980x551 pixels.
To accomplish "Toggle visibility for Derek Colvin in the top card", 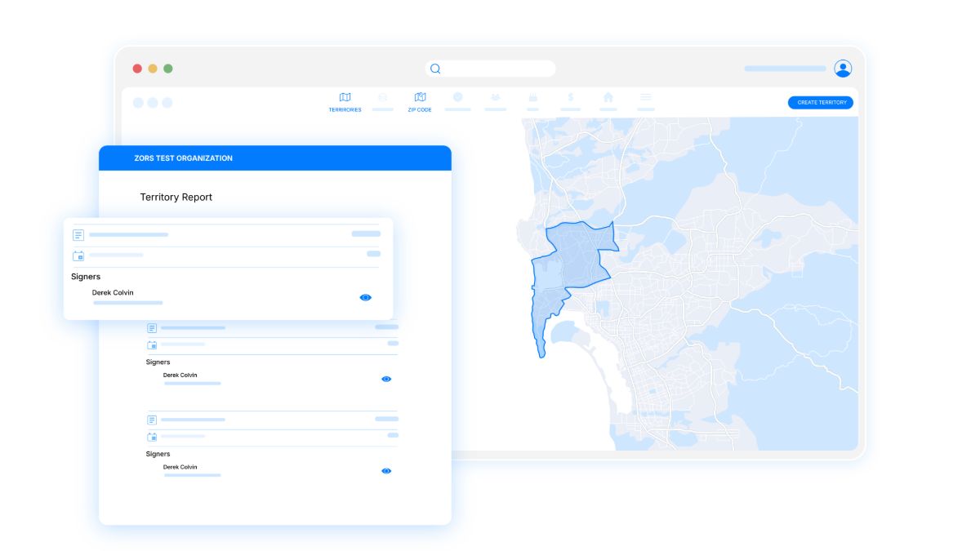I will [365, 296].
